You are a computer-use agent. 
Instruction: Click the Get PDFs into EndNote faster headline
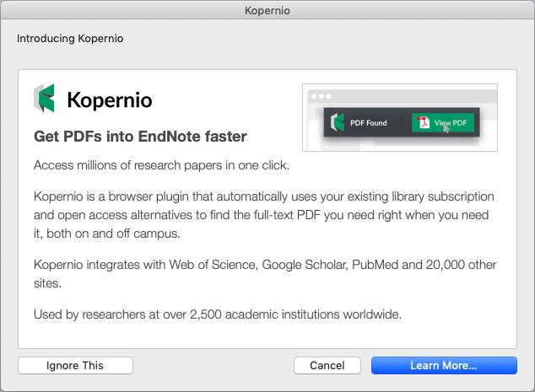pyautogui.click(x=140, y=137)
